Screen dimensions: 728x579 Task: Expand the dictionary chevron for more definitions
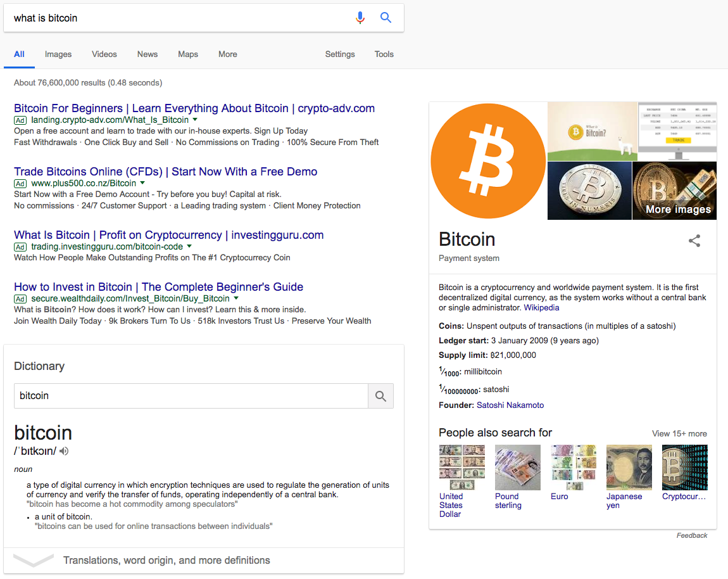[34, 560]
